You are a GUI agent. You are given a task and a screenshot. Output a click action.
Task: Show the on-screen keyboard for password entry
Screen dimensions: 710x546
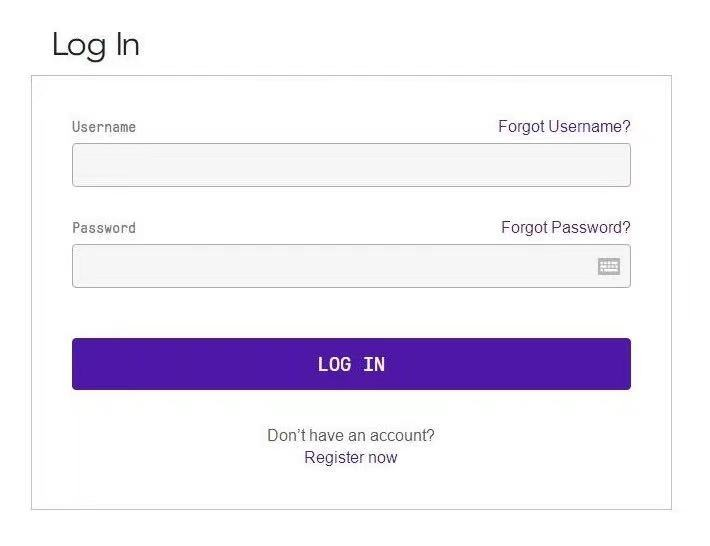[609, 266]
